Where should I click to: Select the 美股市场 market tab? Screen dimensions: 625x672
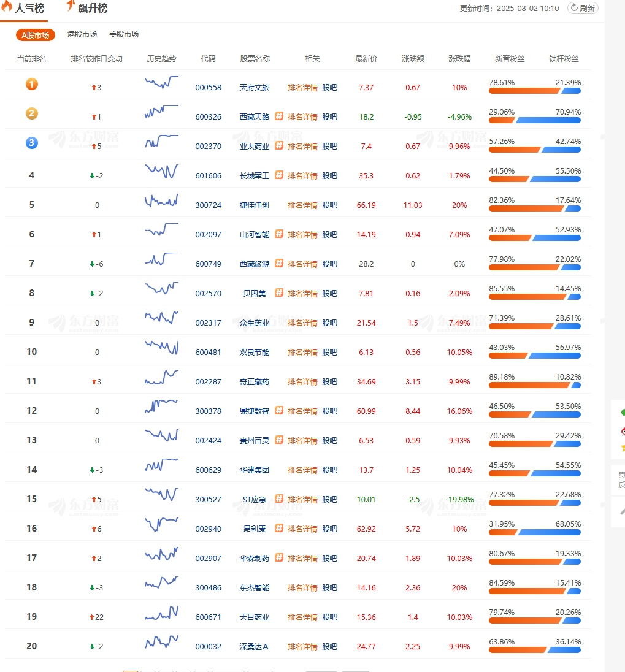click(x=123, y=34)
